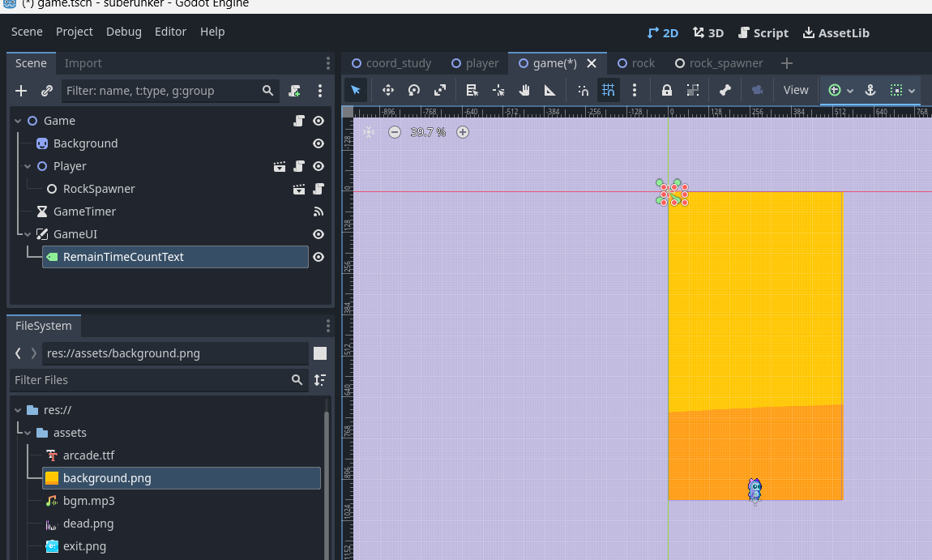
Task: Close the game(*) scene tab
Action: tap(592, 63)
